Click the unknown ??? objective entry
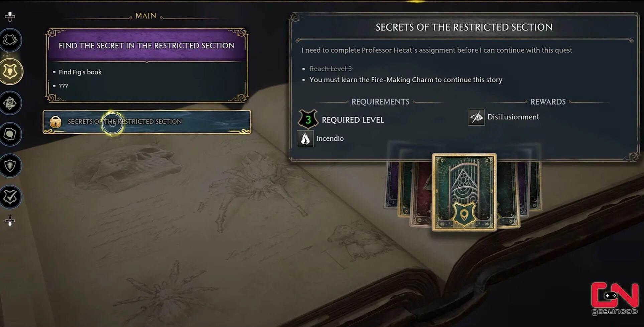This screenshot has height=327, width=644. (63, 86)
